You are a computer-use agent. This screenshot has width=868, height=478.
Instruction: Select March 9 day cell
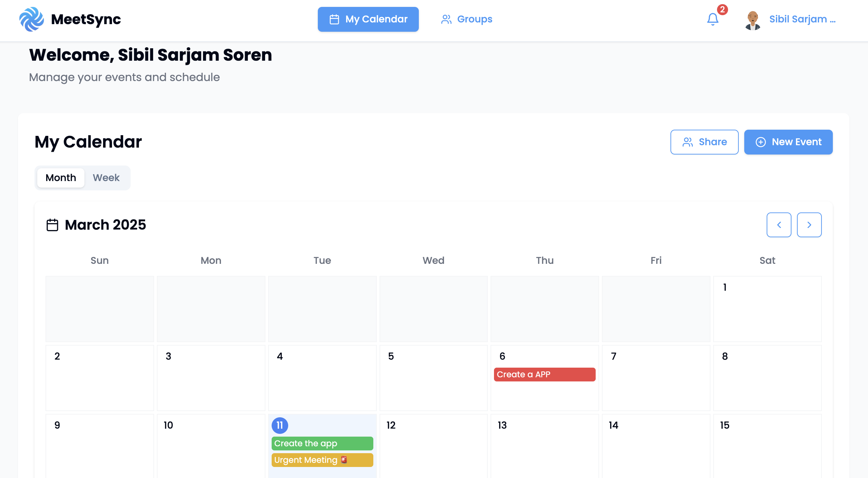[x=100, y=446]
